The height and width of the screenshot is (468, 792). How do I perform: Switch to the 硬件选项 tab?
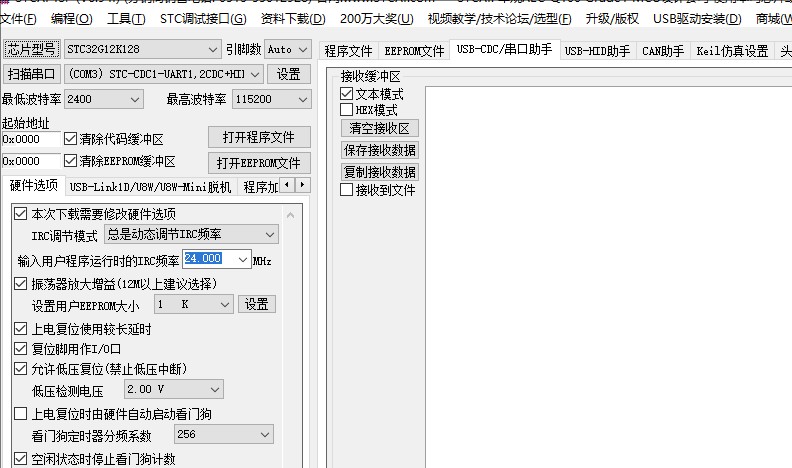(x=34, y=185)
